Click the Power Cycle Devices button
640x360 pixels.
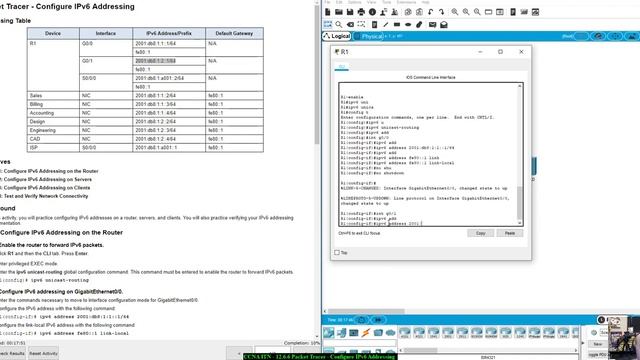[x=361, y=320]
